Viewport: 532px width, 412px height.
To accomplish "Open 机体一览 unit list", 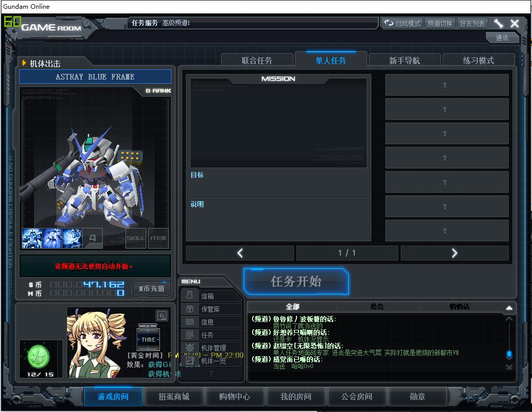I will click(211, 361).
